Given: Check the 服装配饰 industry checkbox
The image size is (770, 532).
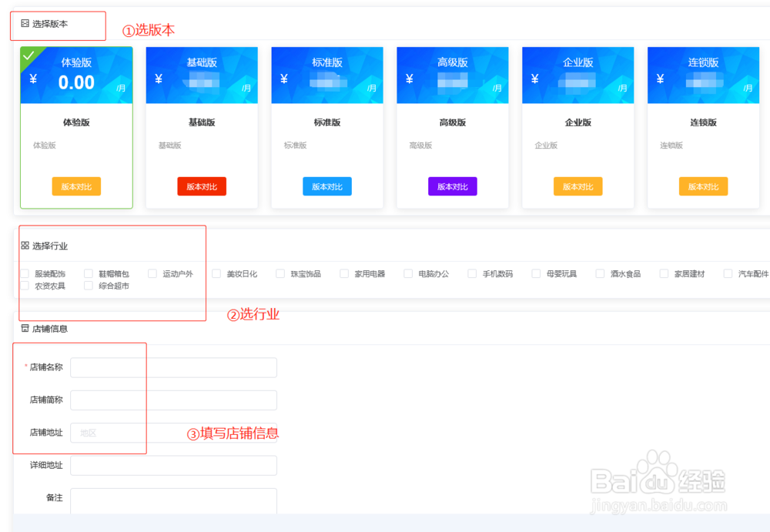Looking at the screenshot, I should (25, 273).
